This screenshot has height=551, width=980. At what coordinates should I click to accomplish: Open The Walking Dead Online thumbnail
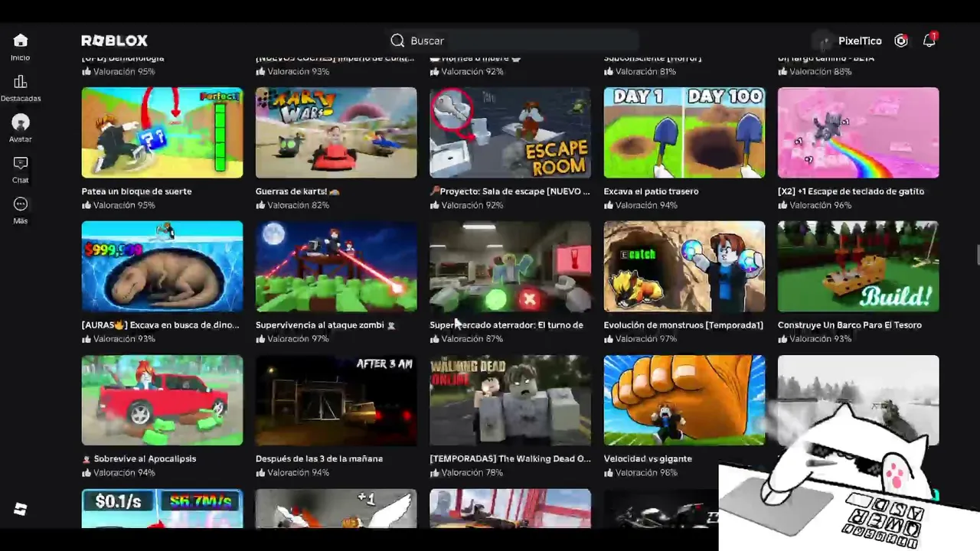click(x=510, y=400)
